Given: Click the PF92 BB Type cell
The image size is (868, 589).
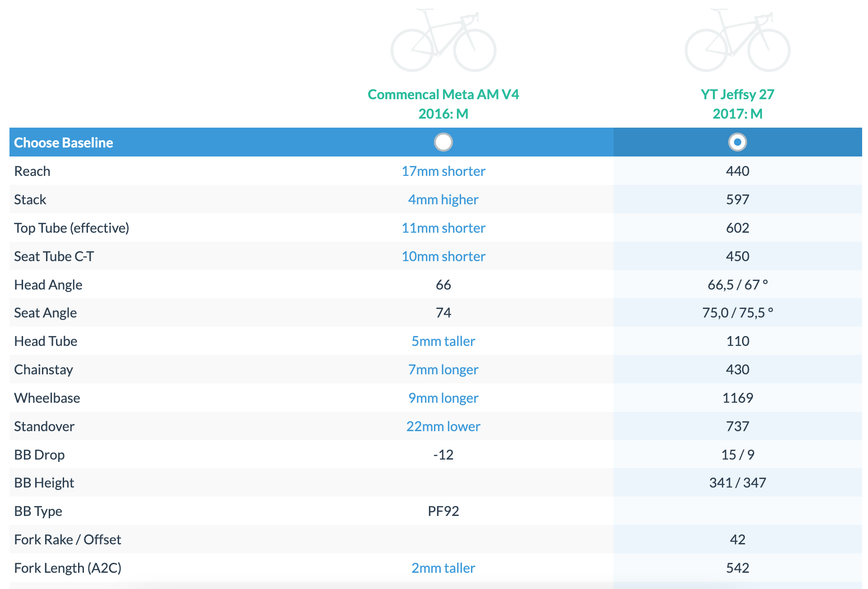Looking at the screenshot, I should tap(443, 511).
